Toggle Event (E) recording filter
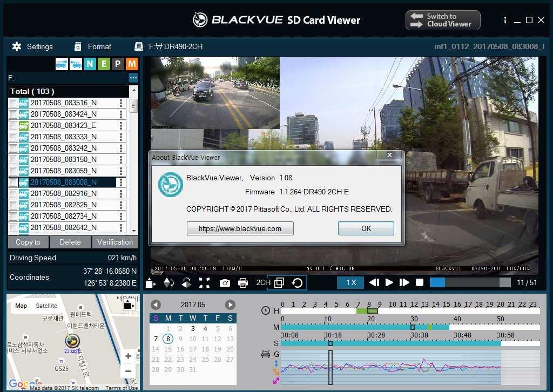This screenshot has width=553, height=392. [104, 64]
